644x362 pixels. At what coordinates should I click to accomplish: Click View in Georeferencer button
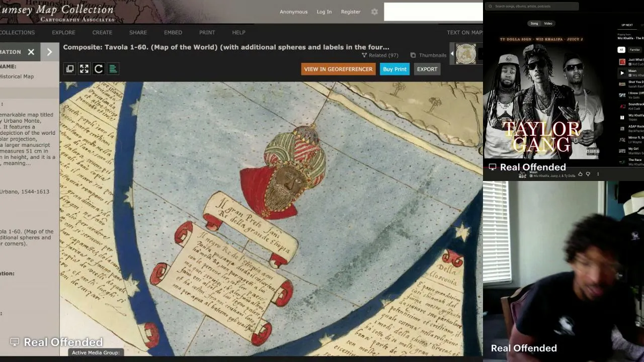click(338, 69)
